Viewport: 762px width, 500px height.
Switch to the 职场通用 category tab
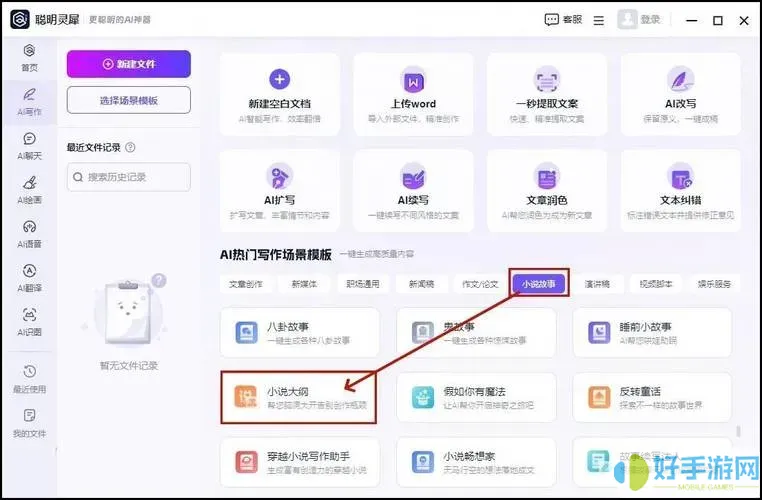click(363, 284)
